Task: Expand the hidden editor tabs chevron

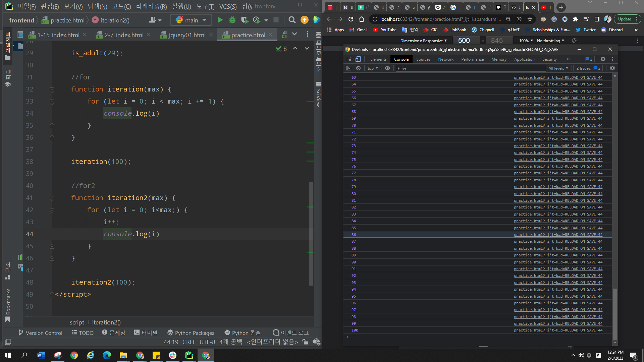Action: click(x=294, y=34)
